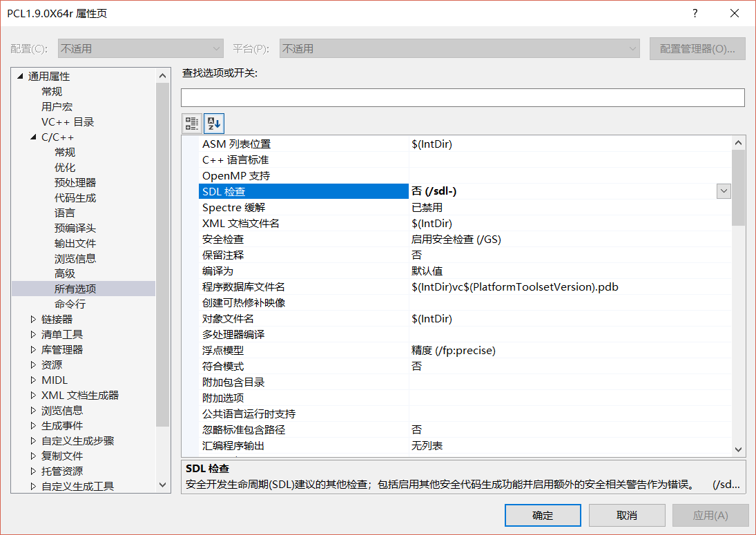Select the ASM 列表位置 property row
This screenshot has height=535, width=756.
(465, 144)
